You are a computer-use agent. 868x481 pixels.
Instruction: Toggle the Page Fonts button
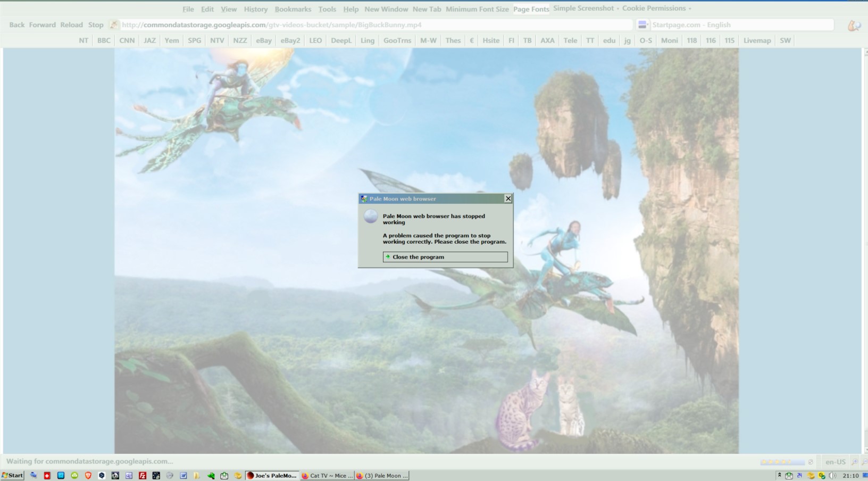click(x=531, y=9)
